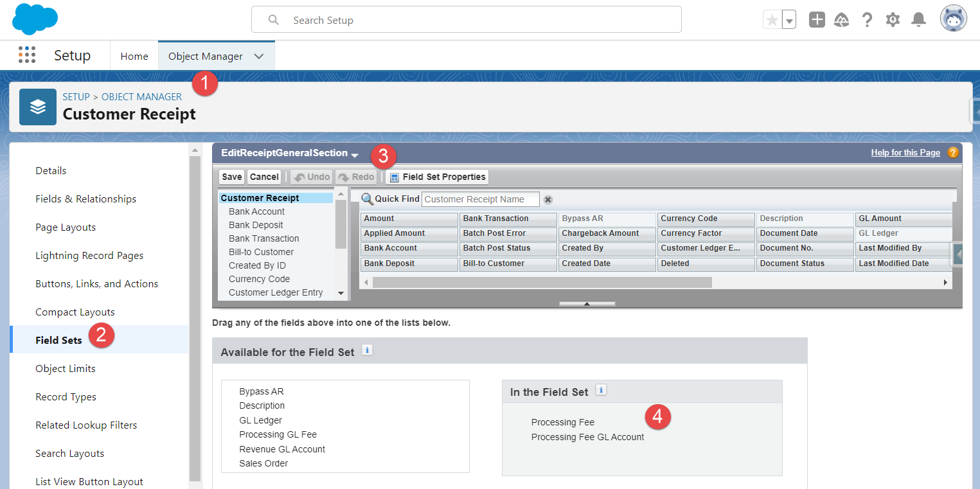The height and width of the screenshot is (489, 980).
Task: Click the Favorites star icon
Action: (772, 20)
